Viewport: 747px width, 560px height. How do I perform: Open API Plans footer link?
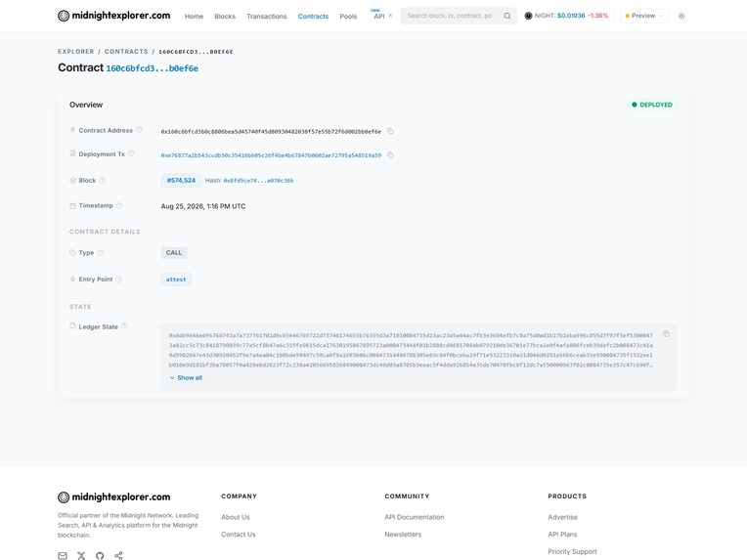[x=562, y=535]
